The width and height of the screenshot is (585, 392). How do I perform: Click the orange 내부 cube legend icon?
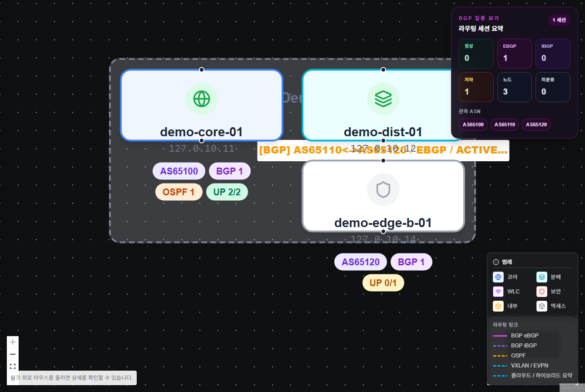[x=498, y=306]
